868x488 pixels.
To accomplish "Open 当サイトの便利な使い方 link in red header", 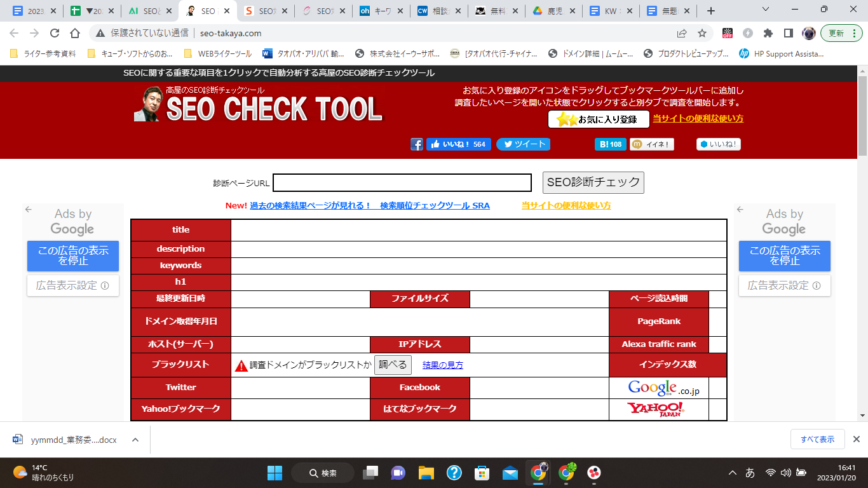I will pyautogui.click(x=698, y=119).
